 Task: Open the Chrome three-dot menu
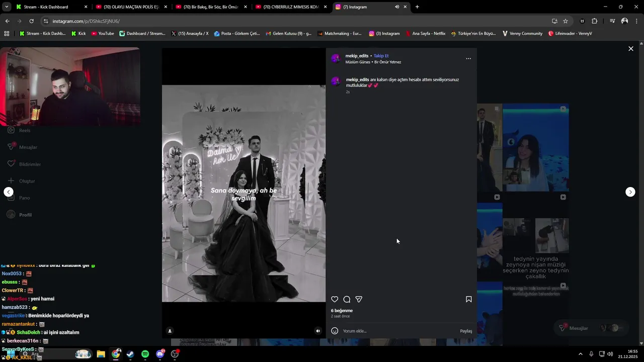click(636, 21)
